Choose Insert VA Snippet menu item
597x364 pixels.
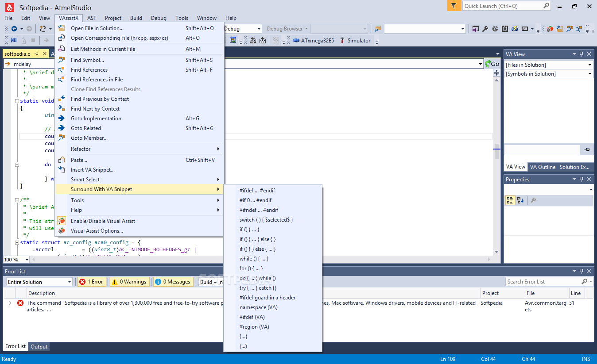point(140,170)
